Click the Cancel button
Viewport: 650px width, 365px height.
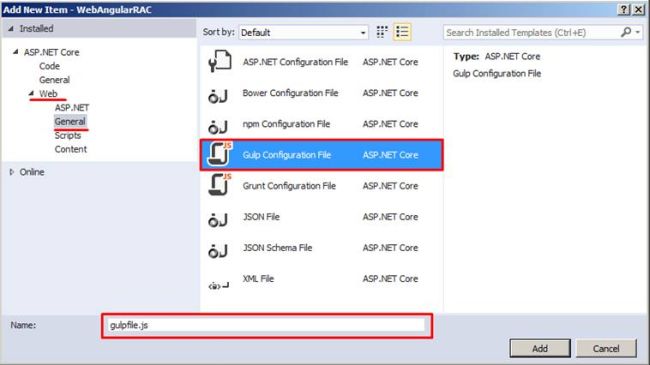tap(606, 348)
